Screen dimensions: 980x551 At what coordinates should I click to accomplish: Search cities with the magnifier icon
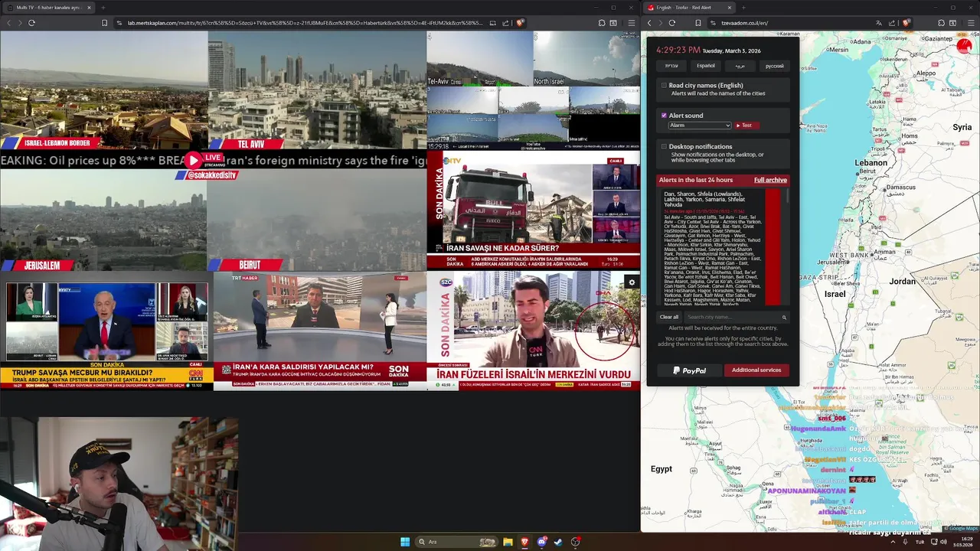click(784, 317)
